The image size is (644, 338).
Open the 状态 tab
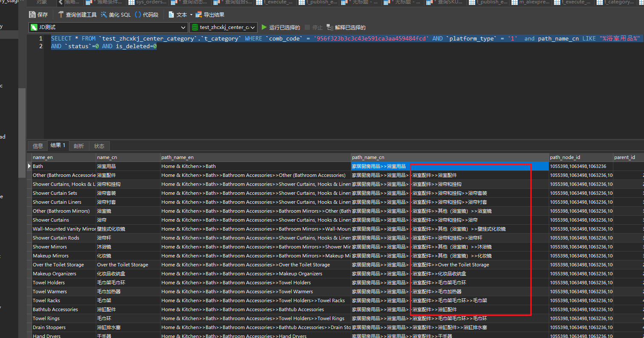pyautogui.click(x=99, y=146)
